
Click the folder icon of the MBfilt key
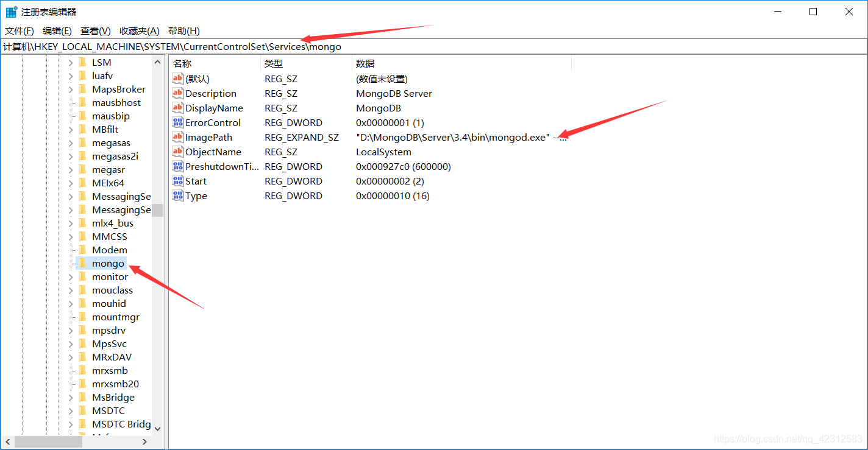(82, 129)
